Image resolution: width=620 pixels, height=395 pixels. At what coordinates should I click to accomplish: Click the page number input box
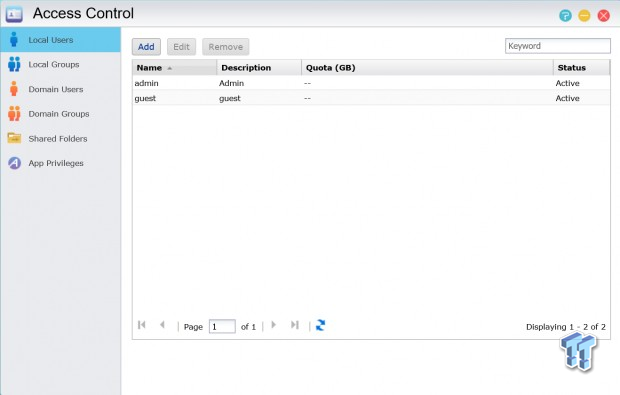[x=222, y=326]
